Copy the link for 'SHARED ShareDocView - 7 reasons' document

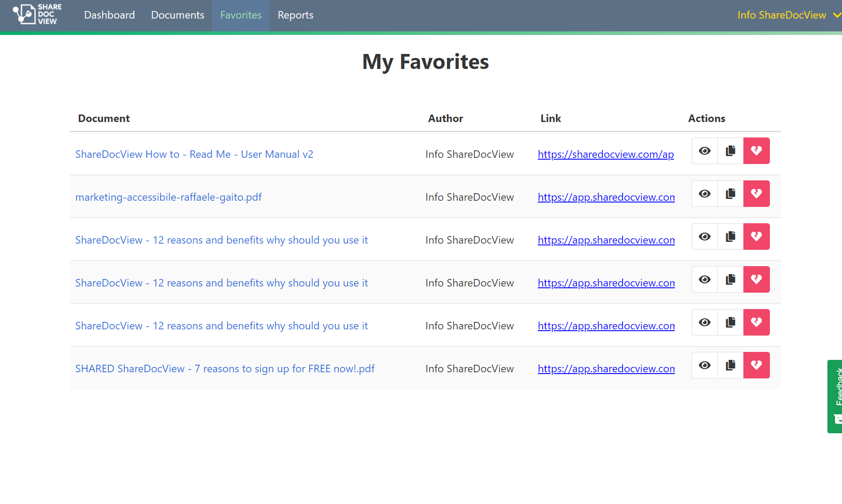pyautogui.click(x=730, y=365)
